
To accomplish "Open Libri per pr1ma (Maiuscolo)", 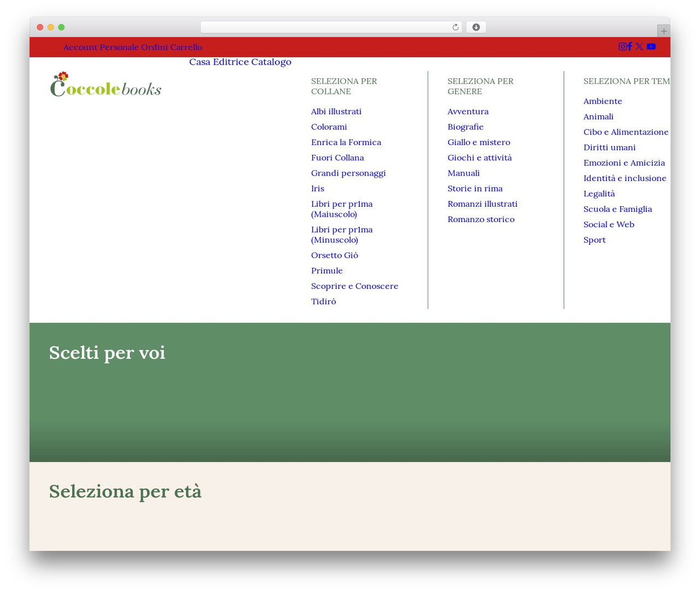I will (x=342, y=209).
